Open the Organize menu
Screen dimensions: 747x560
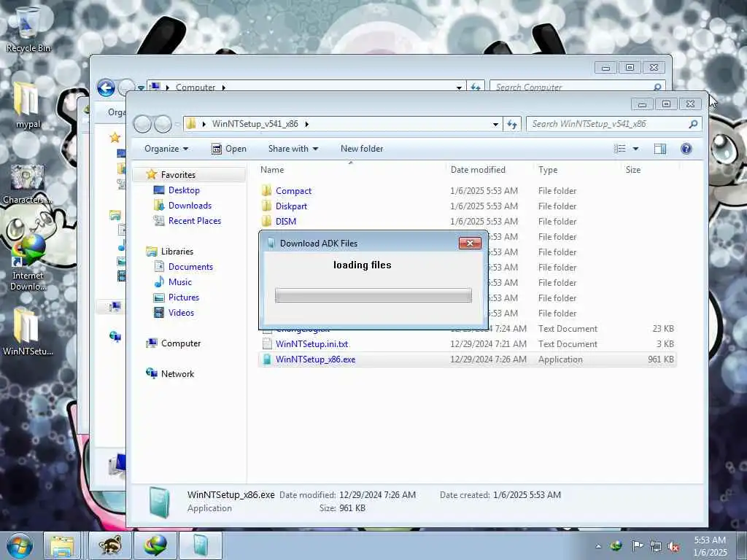click(x=166, y=149)
